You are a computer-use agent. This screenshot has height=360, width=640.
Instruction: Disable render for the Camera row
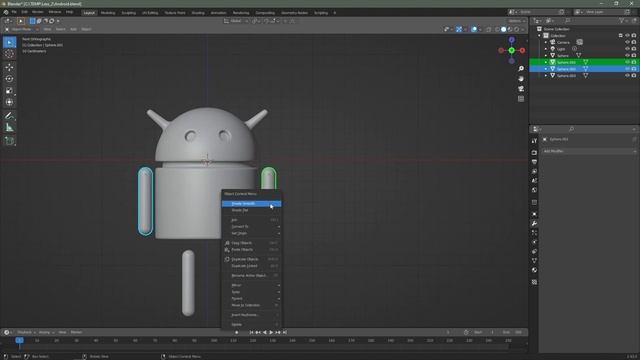point(633,42)
